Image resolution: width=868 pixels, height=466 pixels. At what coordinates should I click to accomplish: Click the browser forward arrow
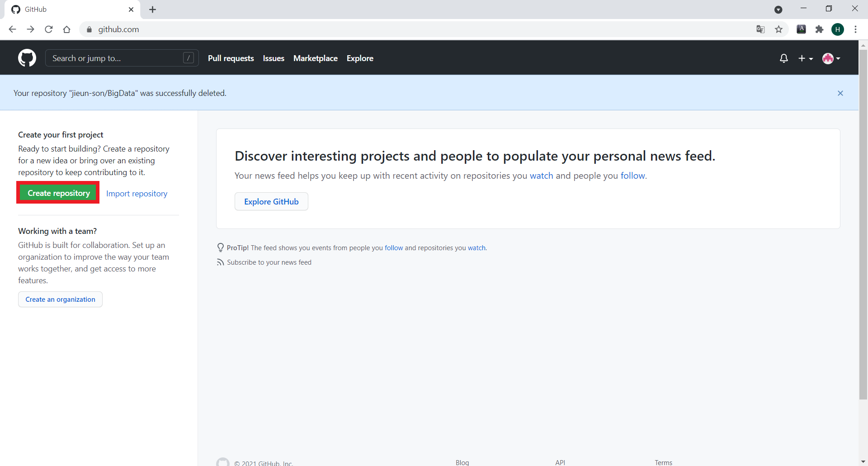coord(31,29)
